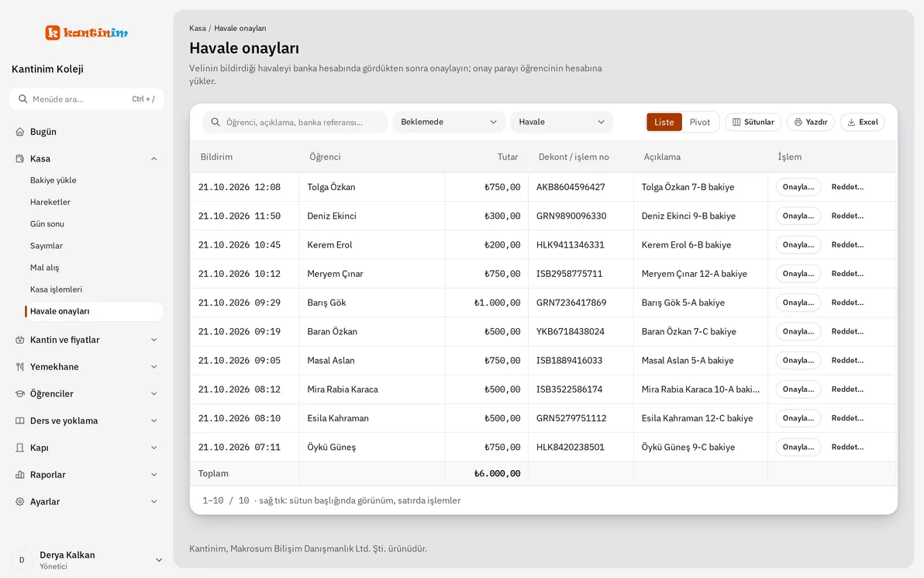
Task: Approve Baran Özkan's transfer
Action: pyautogui.click(x=798, y=331)
